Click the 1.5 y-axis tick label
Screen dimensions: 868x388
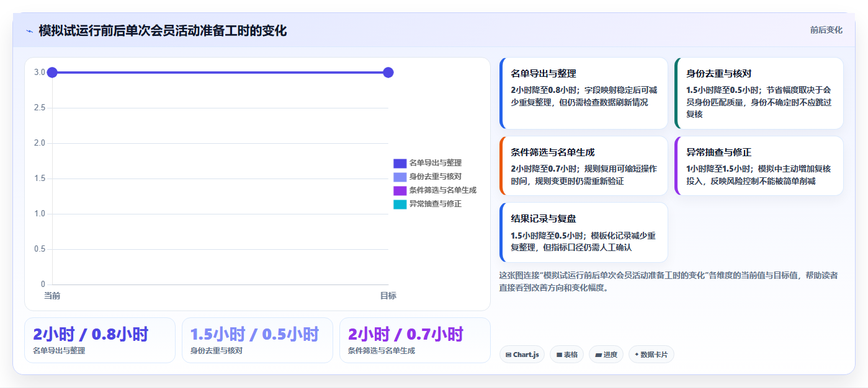[x=40, y=179]
